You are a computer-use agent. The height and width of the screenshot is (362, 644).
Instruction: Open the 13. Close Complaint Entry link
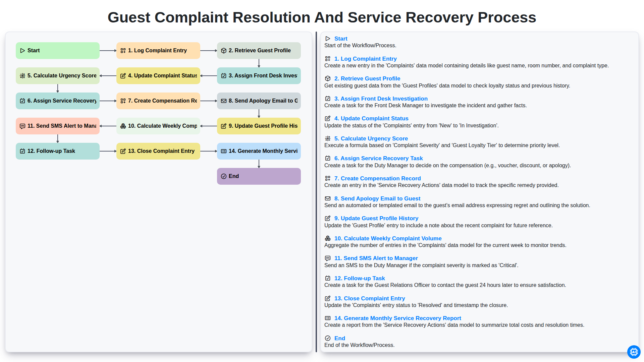pos(370,298)
